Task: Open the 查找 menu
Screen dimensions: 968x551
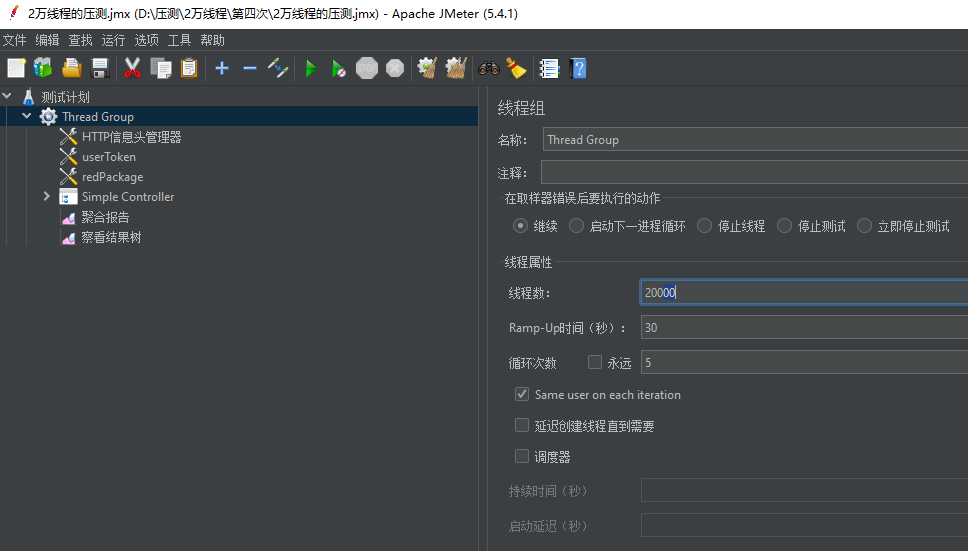Action: pos(80,40)
